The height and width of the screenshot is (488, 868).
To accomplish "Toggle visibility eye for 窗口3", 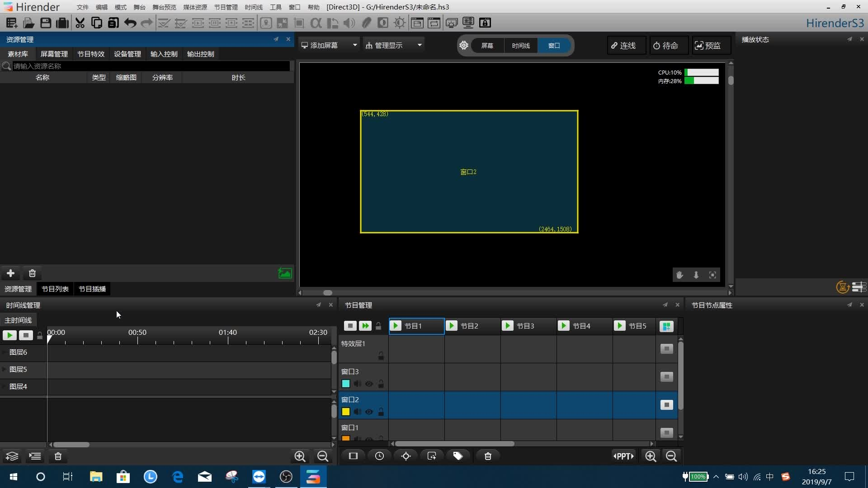I will (369, 384).
